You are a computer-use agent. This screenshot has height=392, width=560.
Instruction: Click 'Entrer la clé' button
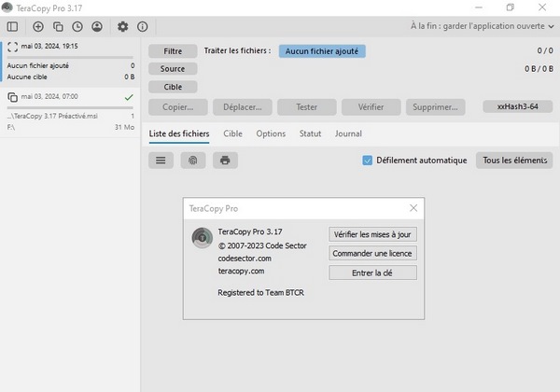pos(372,273)
